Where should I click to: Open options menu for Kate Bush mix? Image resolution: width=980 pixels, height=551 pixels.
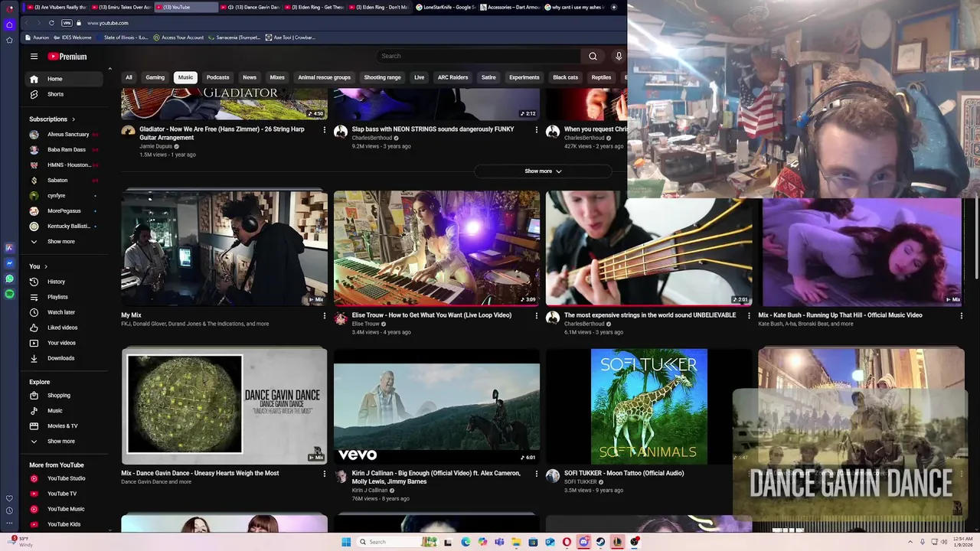(962, 315)
